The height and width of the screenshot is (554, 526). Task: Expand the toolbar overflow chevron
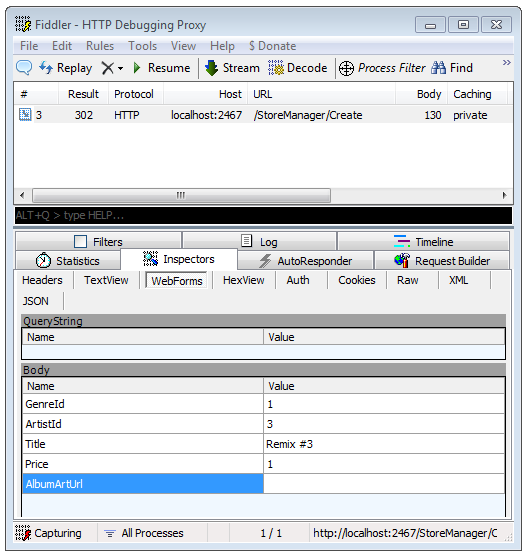coord(507,63)
